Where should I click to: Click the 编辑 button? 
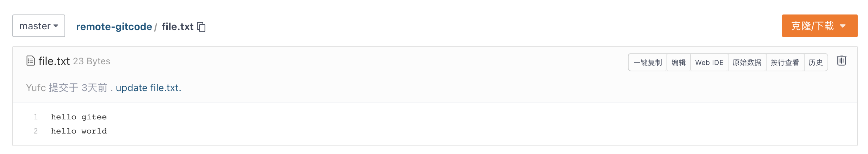(x=678, y=63)
